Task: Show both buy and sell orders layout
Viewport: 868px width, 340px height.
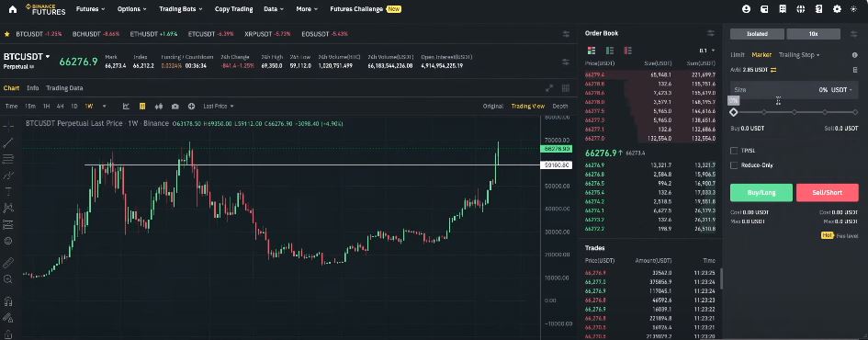Action: [x=592, y=51]
